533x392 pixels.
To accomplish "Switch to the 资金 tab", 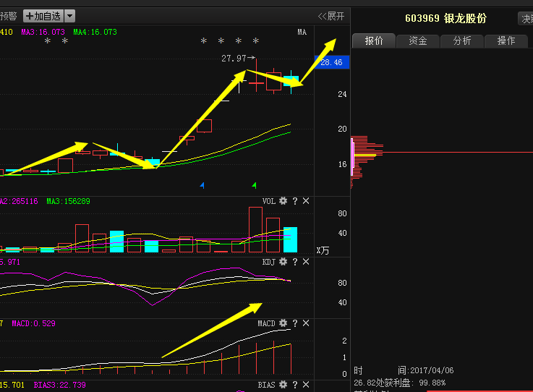I will 418,41.
